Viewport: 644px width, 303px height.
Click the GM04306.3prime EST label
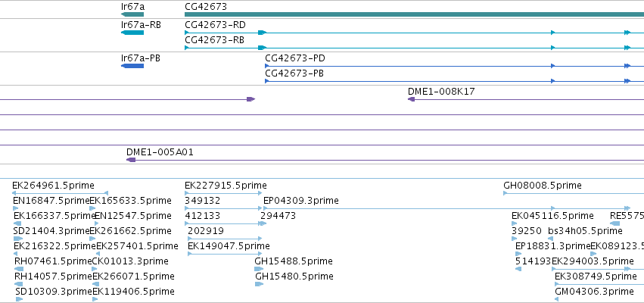click(594, 292)
